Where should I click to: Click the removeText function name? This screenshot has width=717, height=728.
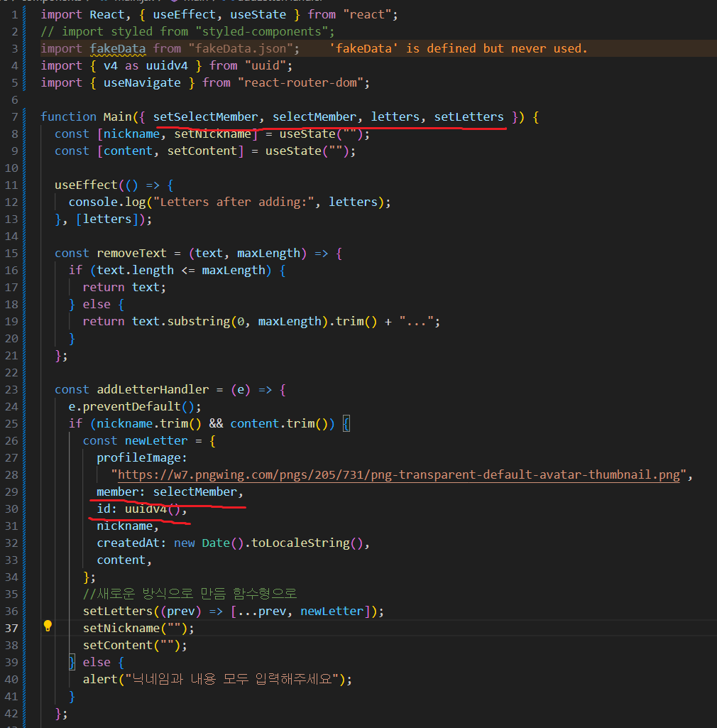point(131,253)
